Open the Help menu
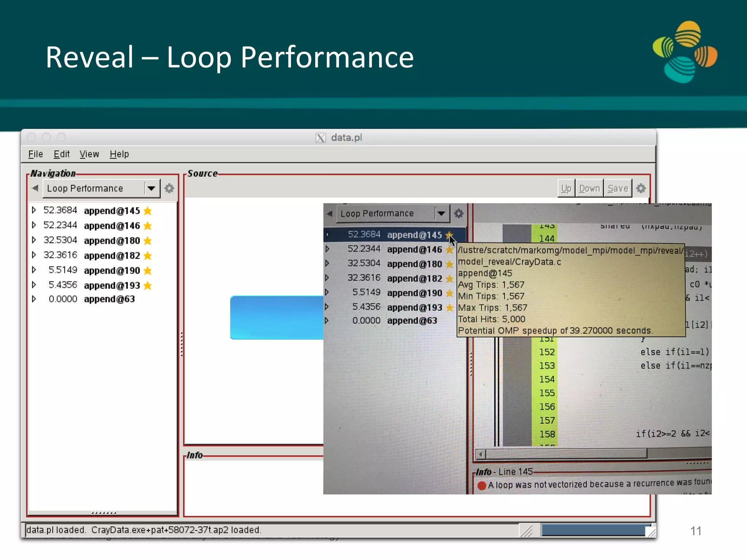 (119, 154)
